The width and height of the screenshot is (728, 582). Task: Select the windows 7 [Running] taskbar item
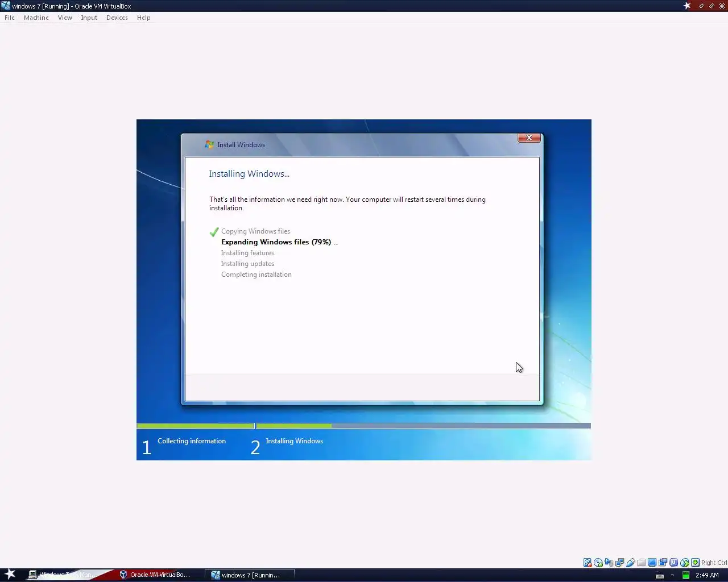click(x=250, y=575)
